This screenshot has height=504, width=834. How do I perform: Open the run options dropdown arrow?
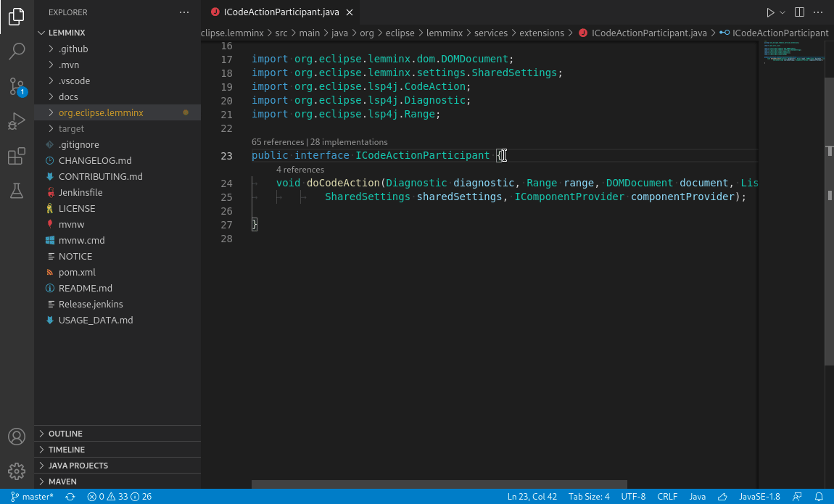pos(783,12)
